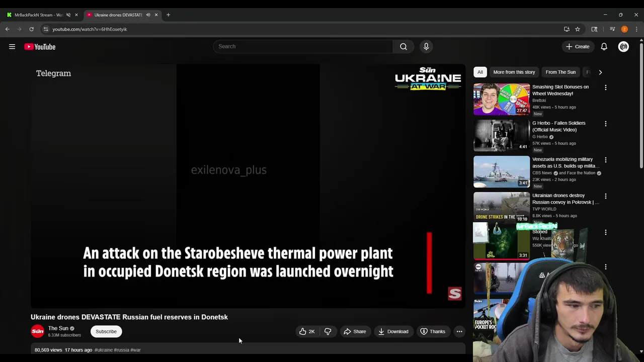644x362 pixels.
Task: Open #ukraine hashtag link
Action: coord(104,350)
